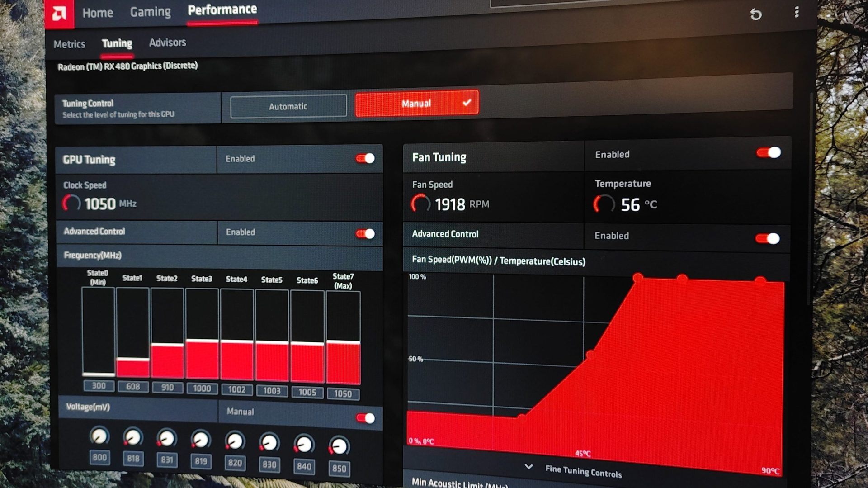868x488 pixels.
Task: Click the 820 mV voltage field
Action: click(235, 463)
